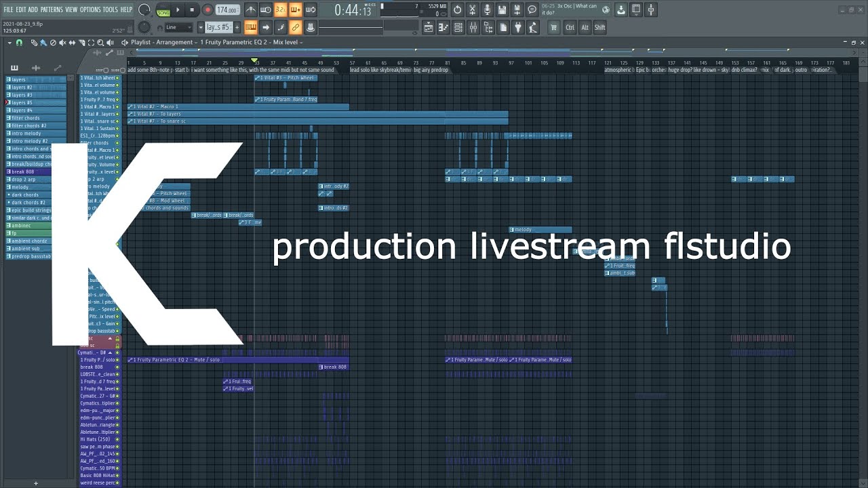Add a new pattern with plus button
The image size is (868, 488).
pyautogui.click(x=237, y=27)
